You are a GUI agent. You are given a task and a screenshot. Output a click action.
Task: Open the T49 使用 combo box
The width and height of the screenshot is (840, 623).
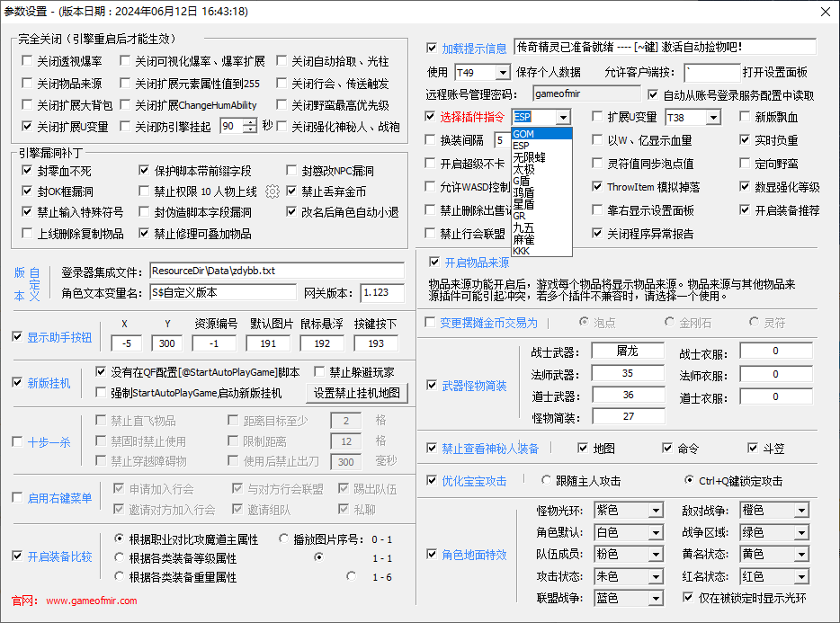pos(503,72)
